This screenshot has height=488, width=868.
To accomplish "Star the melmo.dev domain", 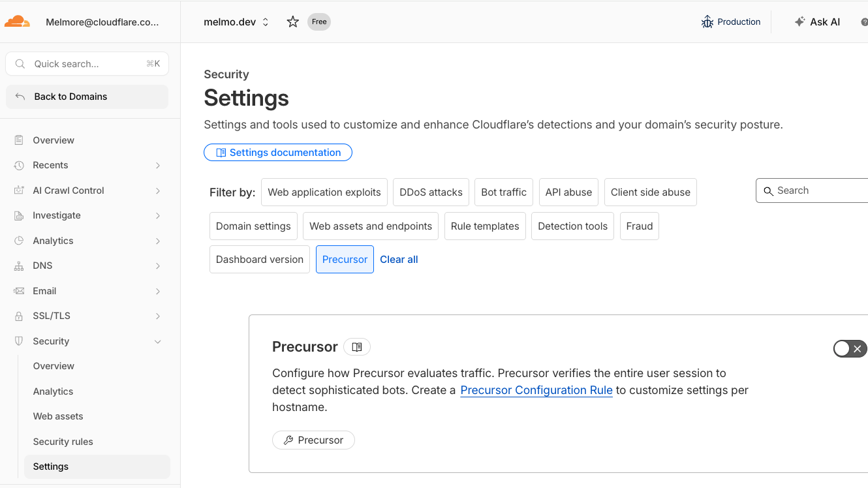I will click(293, 22).
